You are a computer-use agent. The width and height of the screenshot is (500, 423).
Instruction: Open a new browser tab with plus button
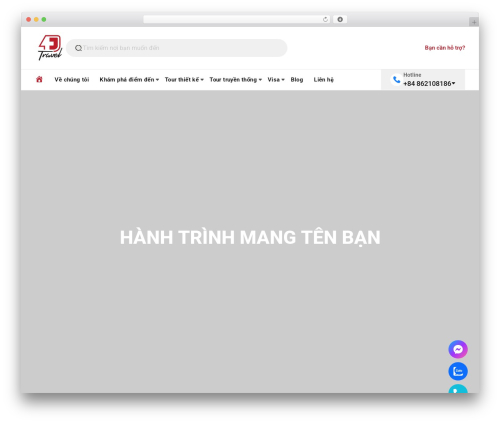(474, 22)
